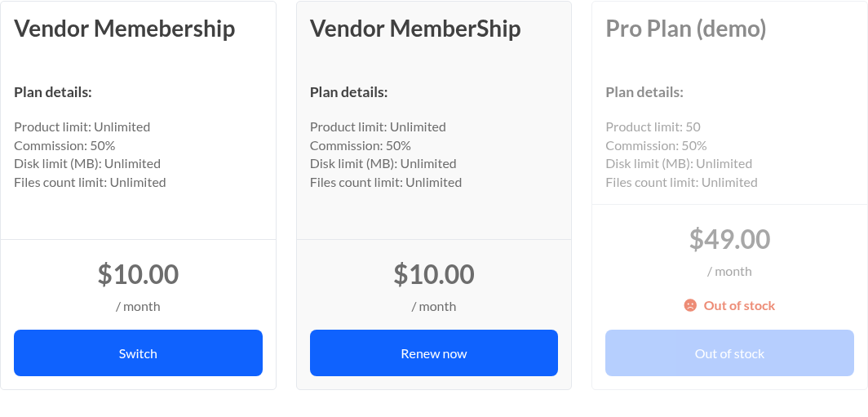This screenshot has height=417, width=868.
Task: Click the Pro Plan (demo) heading
Action: (x=686, y=29)
